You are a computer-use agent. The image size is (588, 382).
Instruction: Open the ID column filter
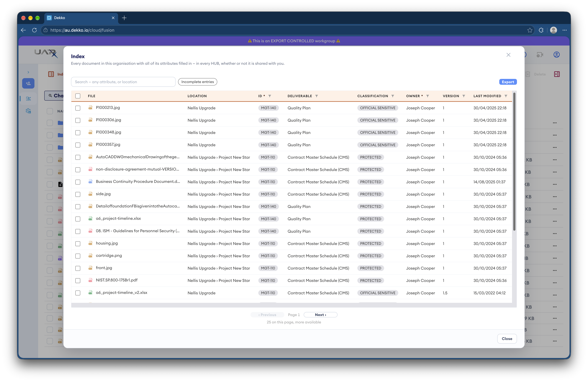(270, 96)
